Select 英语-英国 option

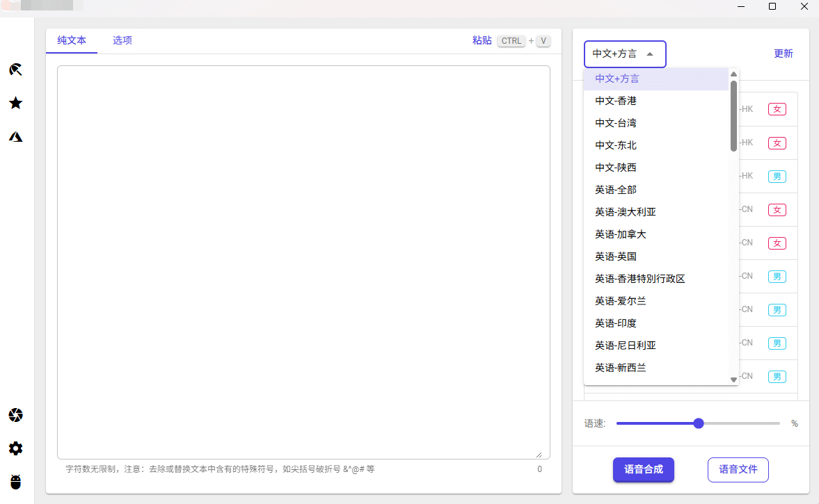point(656,257)
